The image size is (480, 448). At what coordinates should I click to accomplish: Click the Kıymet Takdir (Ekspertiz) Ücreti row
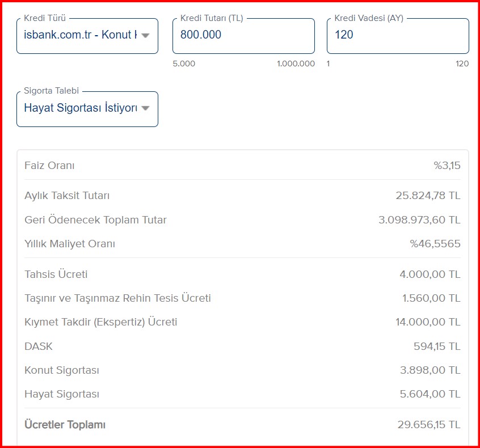coord(242,322)
